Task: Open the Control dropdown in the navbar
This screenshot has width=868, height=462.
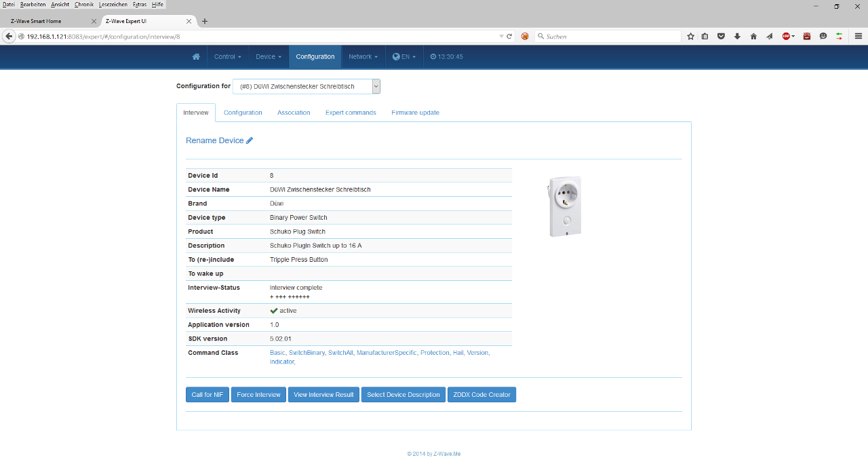Action: click(x=227, y=57)
